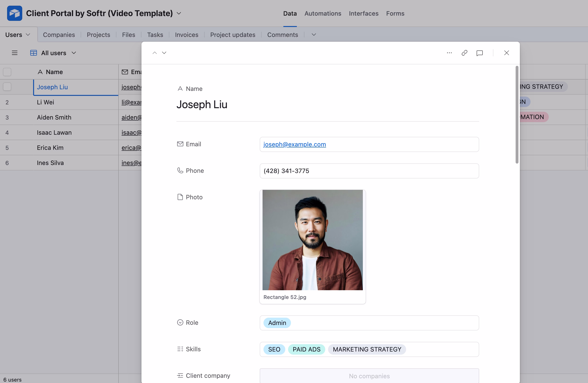Viewport: 588px width, 383px height.
Task: Tick the checkbox beside row 2, Li Wei
Action: click(x=7, y=102)
